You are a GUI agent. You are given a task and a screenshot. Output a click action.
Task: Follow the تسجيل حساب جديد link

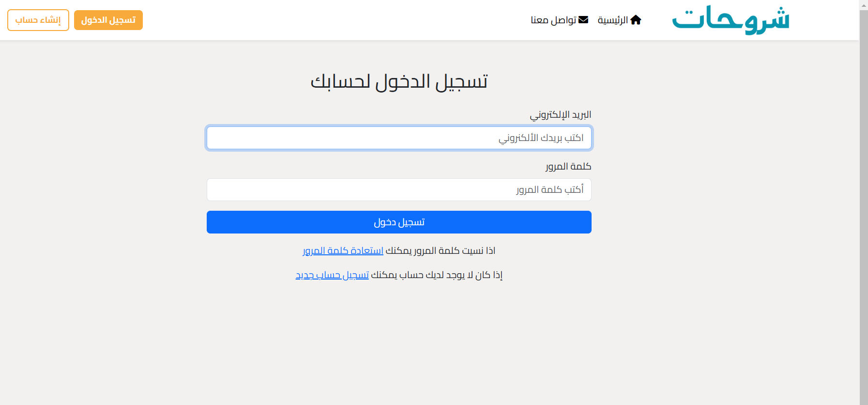[x=332, y=275]
